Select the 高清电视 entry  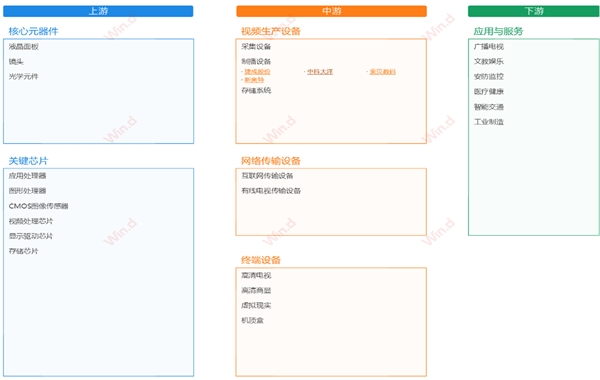tap(256, 275)
